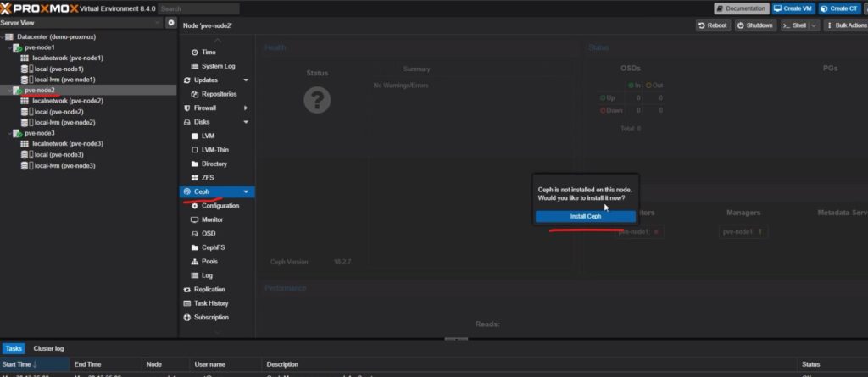Select local-lvm (pve-node1) storage
868x377 pixels.
pos(64,80)
